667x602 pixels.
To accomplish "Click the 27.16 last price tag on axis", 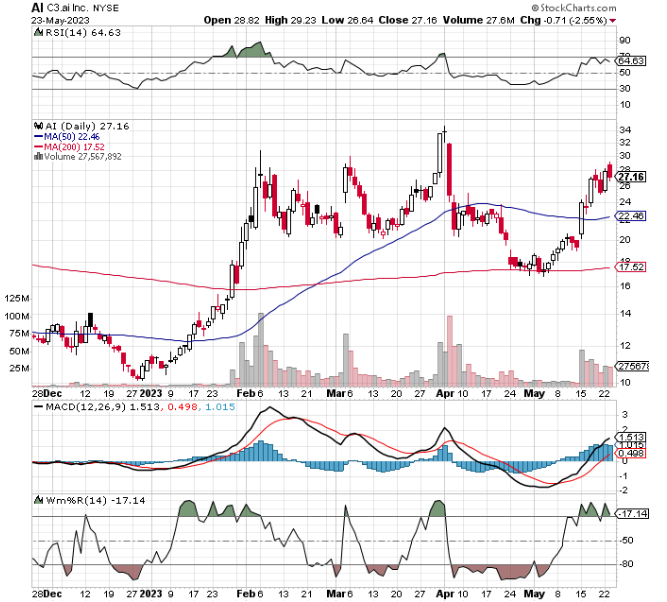I will [631, 177].
